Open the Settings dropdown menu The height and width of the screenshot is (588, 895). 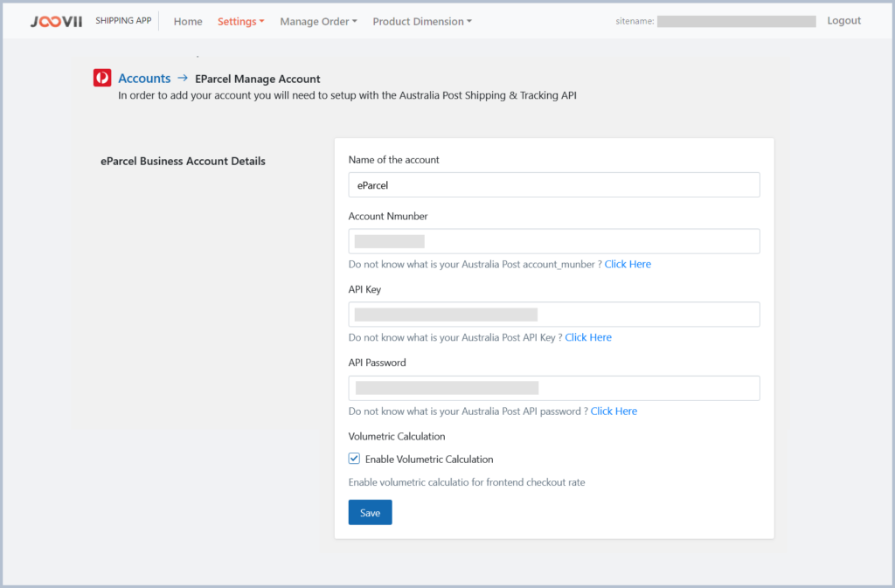(240, 22)
